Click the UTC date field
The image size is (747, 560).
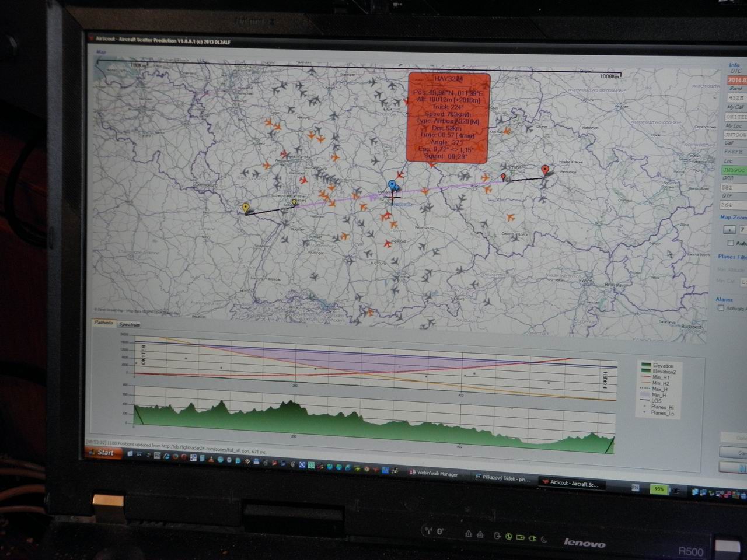click(737, 80)
